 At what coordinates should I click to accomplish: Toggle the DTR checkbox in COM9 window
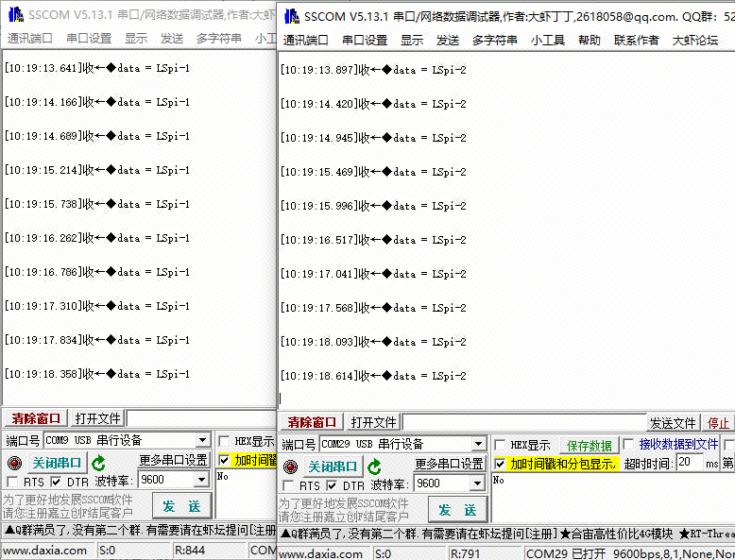[56, 482]
